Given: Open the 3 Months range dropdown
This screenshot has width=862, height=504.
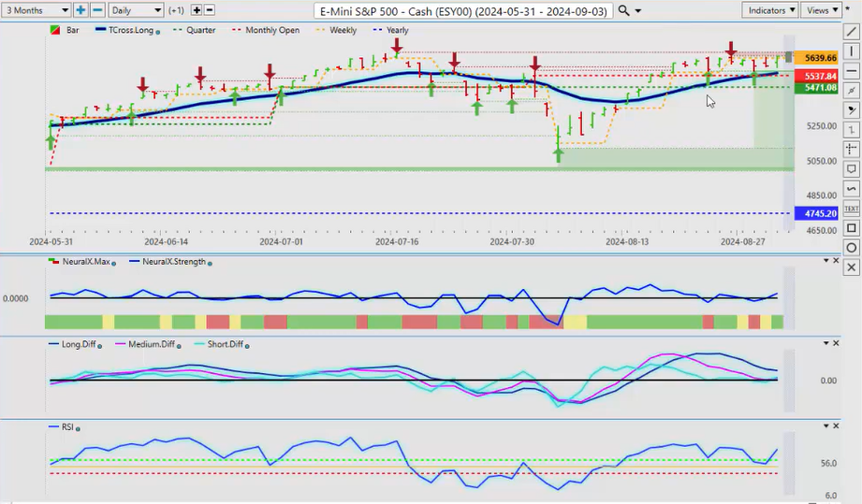Looking at the screenshot, I should pos(37,10).
